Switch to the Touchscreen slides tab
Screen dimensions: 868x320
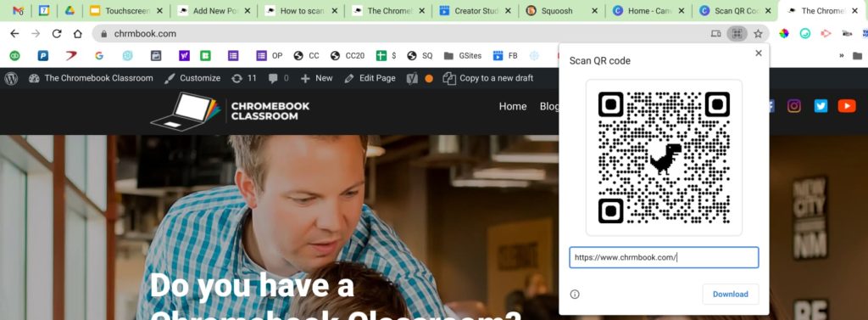click(x=127, y=10)
